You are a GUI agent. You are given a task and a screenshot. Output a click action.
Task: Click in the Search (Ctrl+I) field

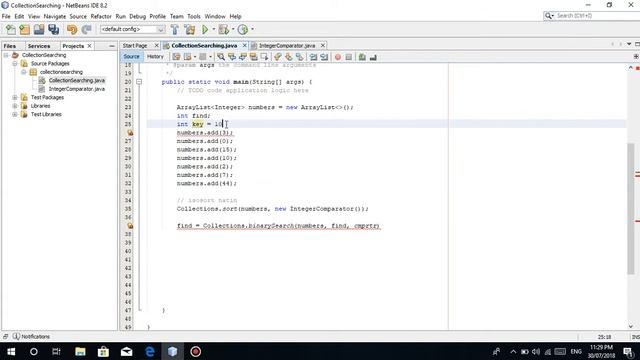tap(596, 16)
